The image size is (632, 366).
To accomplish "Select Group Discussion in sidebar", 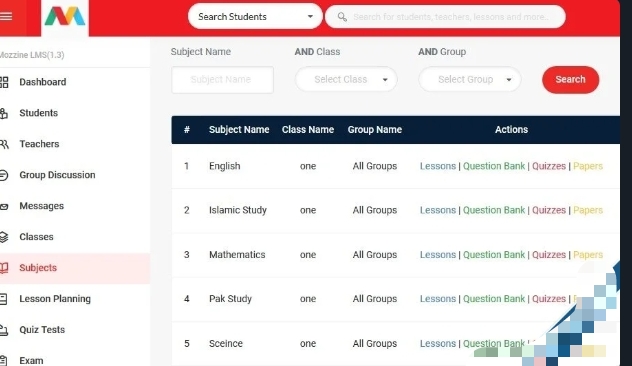I will [x=58, y=175].
